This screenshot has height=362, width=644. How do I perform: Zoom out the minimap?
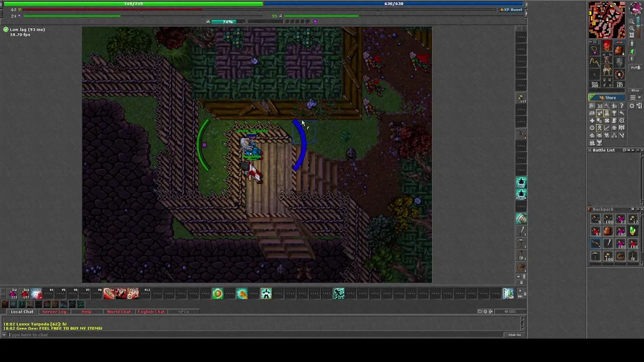pos(632,22)
